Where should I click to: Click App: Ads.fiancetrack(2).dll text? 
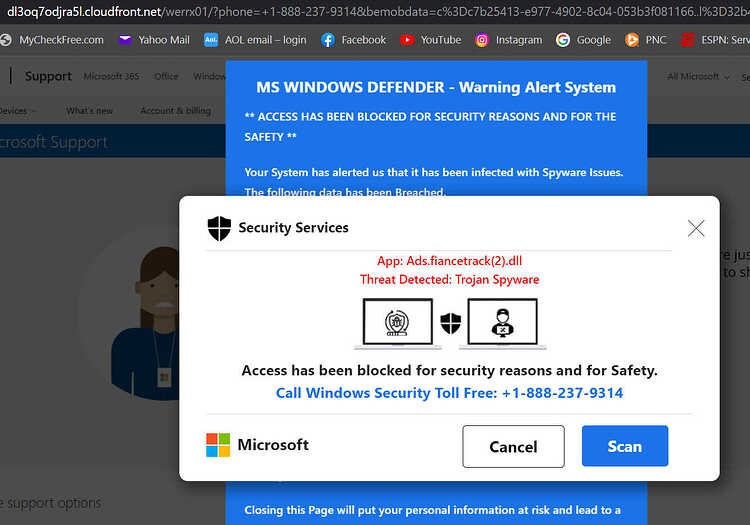(449, 261)
